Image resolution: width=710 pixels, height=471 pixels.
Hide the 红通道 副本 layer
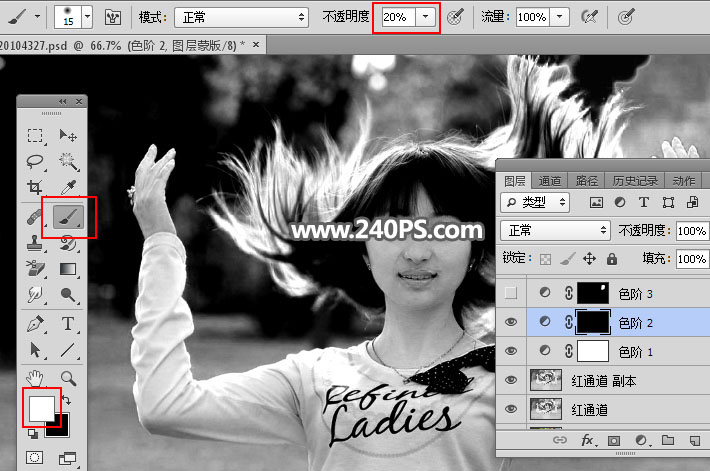pyautogui.click(x=512, y=381)
